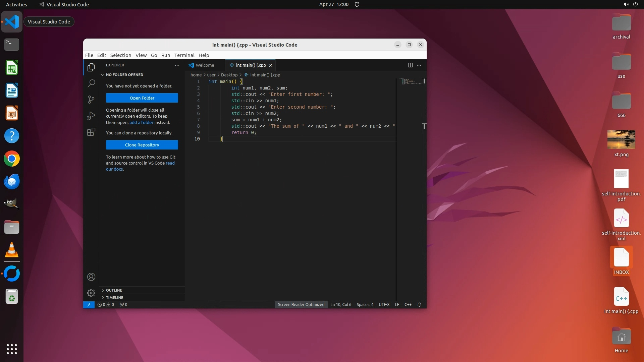Open the Search view in activity bar
Screen dimensions: 644x362
[x=91, y=83]
